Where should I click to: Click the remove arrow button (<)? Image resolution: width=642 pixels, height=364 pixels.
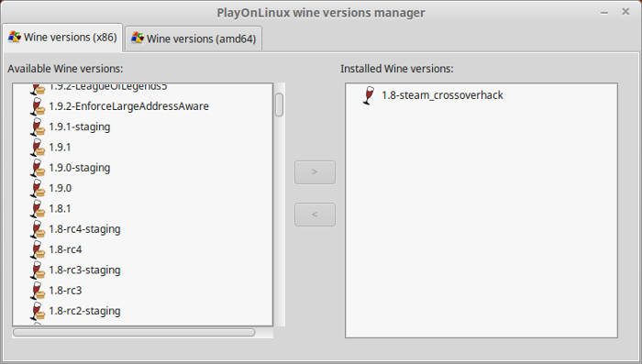click(315, 215)
